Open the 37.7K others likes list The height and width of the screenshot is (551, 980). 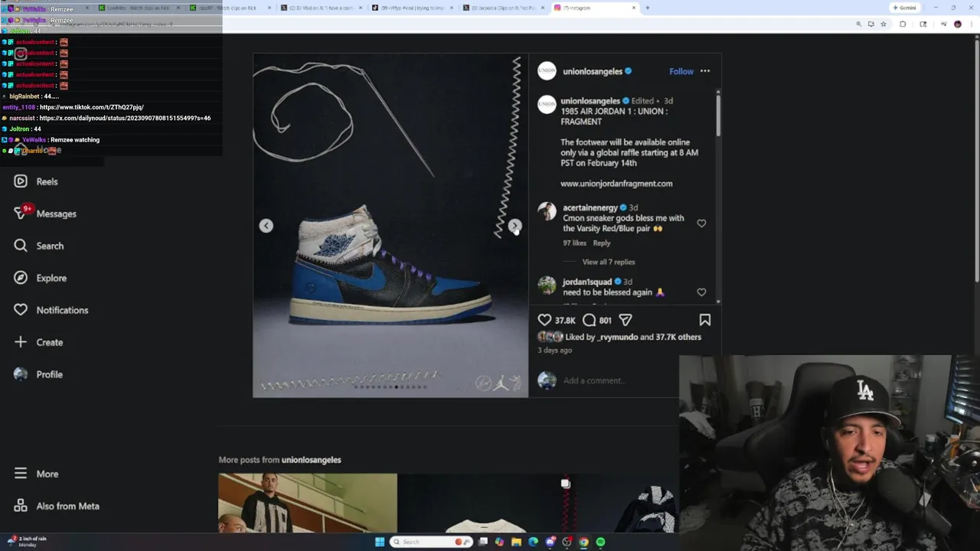click(x=678, y=337)
